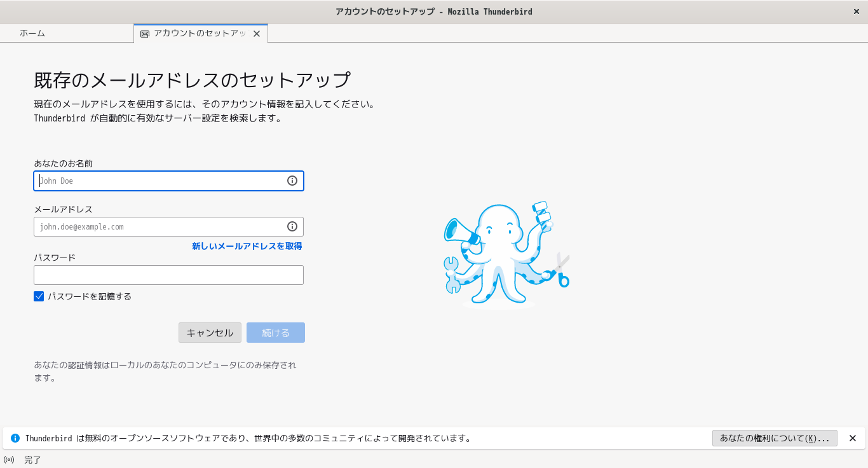Click the info icon in the email address field
The width and height of the screenshot is (868, 468).
pos(292,226)
